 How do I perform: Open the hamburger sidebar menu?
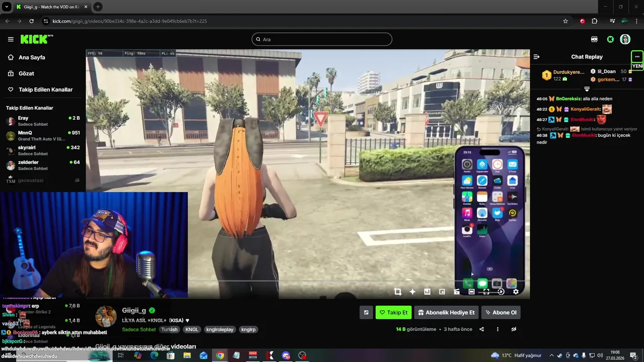coord(11,39)
